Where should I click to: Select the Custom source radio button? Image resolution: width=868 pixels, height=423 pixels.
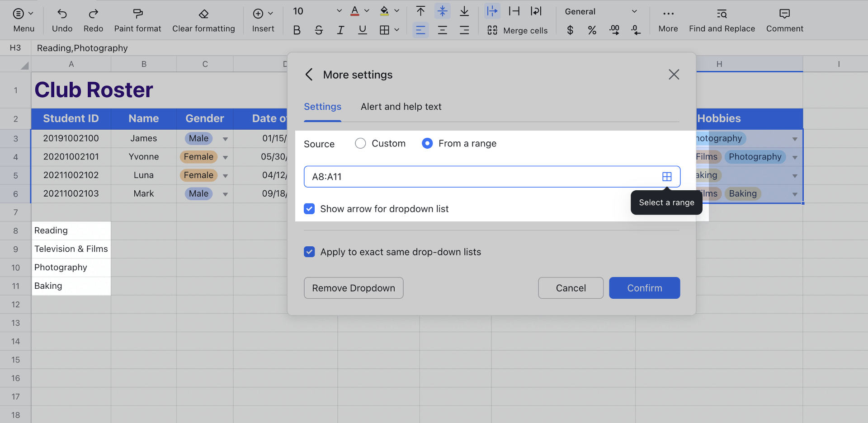(x=360, y=144)
